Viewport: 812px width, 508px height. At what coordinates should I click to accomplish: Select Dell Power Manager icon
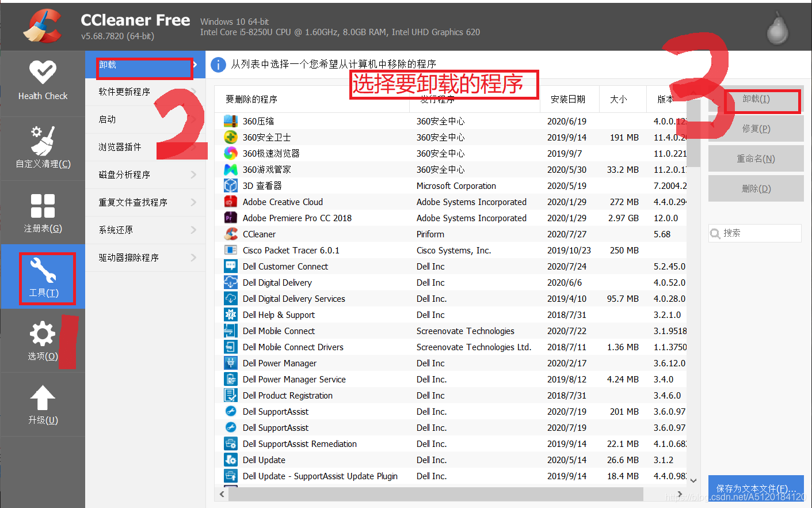231,363
